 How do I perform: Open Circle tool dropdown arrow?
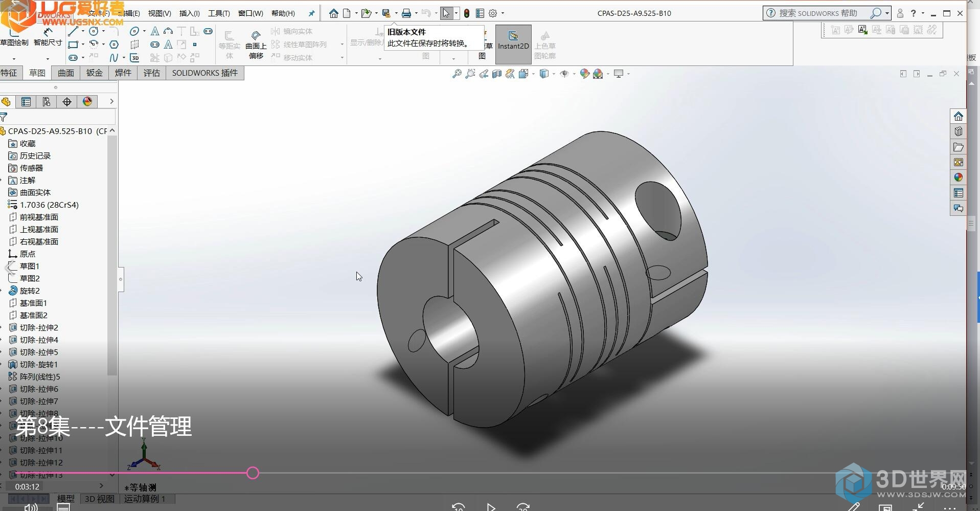(x=103, y=31)
